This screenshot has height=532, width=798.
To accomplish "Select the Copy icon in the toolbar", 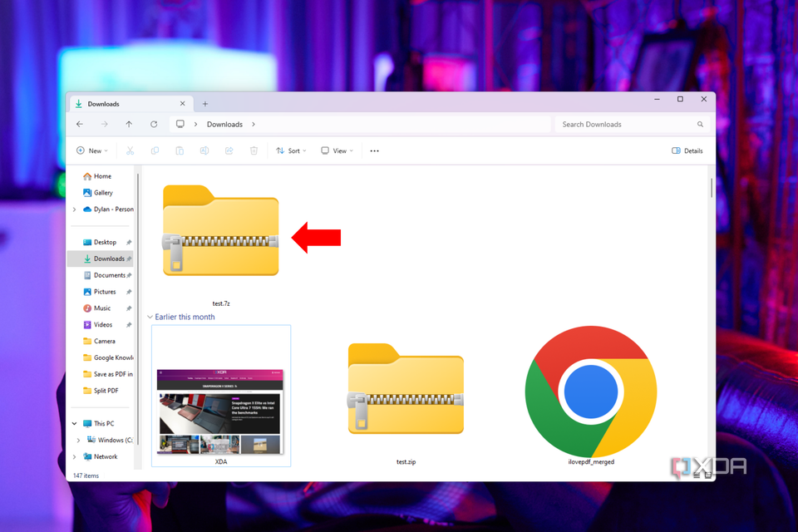I will coord(155,150).
